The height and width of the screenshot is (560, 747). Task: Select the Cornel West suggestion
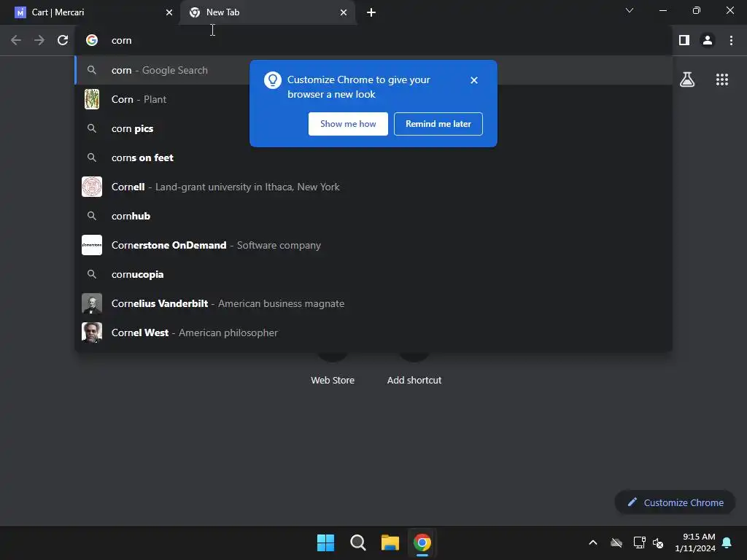373,332
